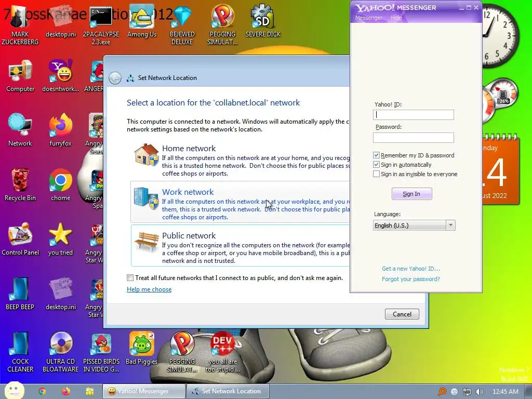Launch the Bad Piggies shortcut
532x399 pixels.
click(141, 349)
